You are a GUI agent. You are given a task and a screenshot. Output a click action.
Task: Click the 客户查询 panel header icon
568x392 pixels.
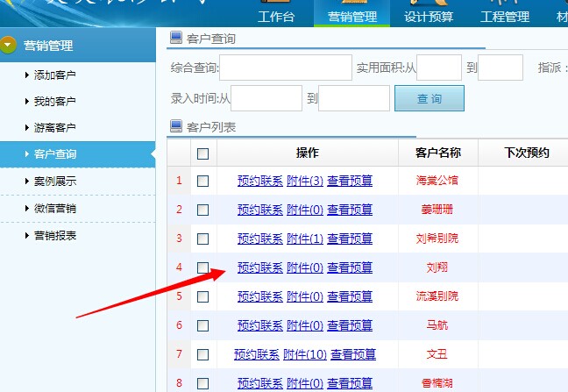point(175,39)
